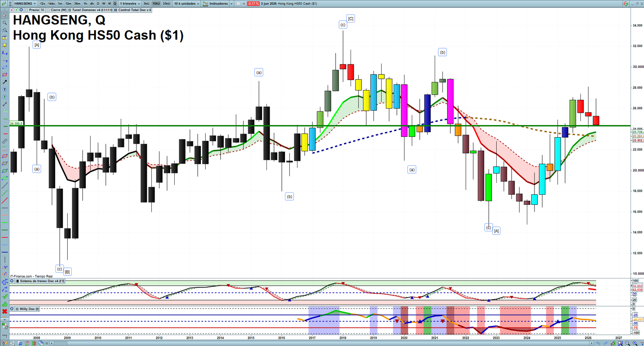Switch to M monthly timeframe
Screen dimensions: 644x346
coord(109,4)
